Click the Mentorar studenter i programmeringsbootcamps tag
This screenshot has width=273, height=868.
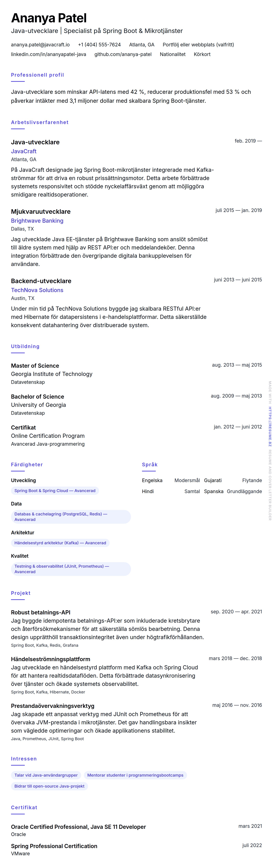(x=135, y=775)
